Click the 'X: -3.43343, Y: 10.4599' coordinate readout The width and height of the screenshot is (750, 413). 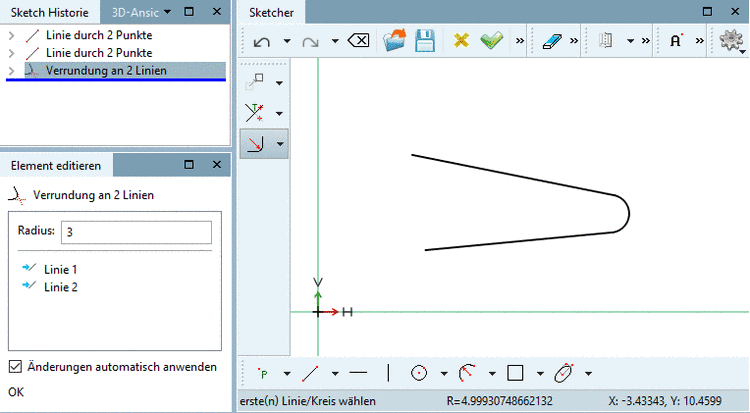[x=665, y=401]
